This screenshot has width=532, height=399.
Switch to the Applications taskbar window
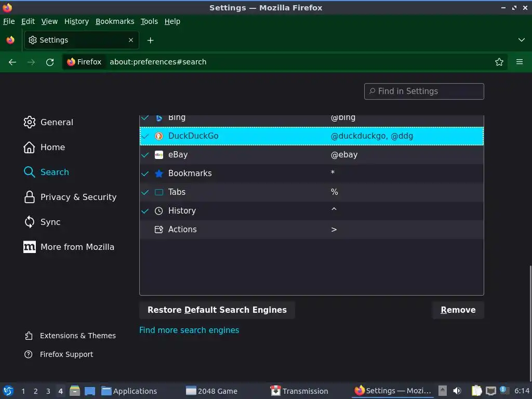[129, 391]
